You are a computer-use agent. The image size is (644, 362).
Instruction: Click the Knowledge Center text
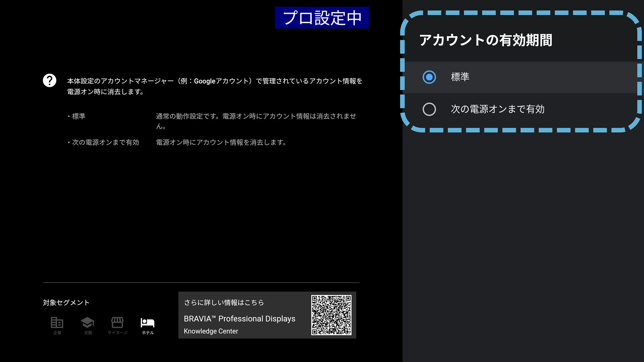tap(211, 331)
